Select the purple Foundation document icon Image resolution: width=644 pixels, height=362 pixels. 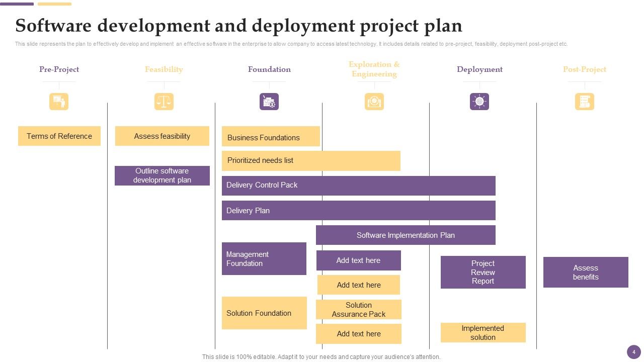(269, 101)
